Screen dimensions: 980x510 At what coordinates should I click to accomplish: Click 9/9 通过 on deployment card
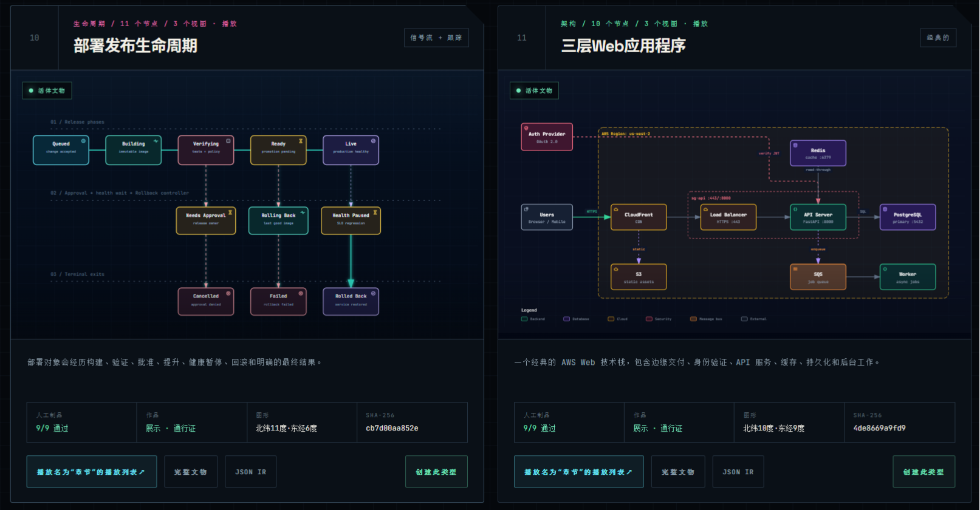(52, 428)
